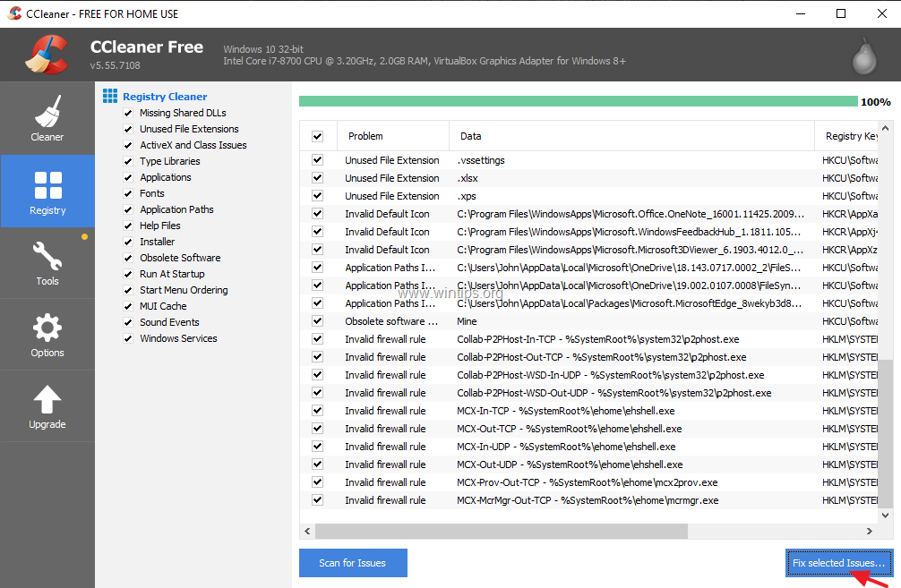
Task: Select OneDrive 19.002.0107 Application Paths row
Action: point(589,285)
